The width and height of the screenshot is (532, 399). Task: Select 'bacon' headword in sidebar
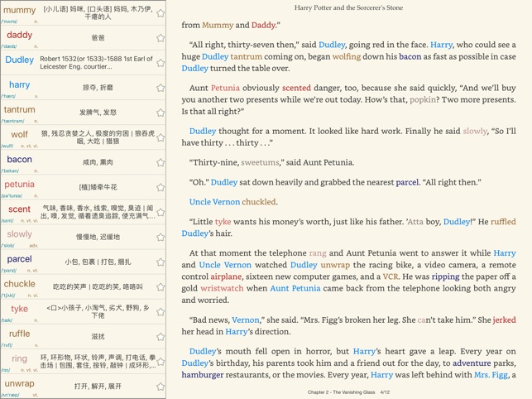click(x=19, y=159)
